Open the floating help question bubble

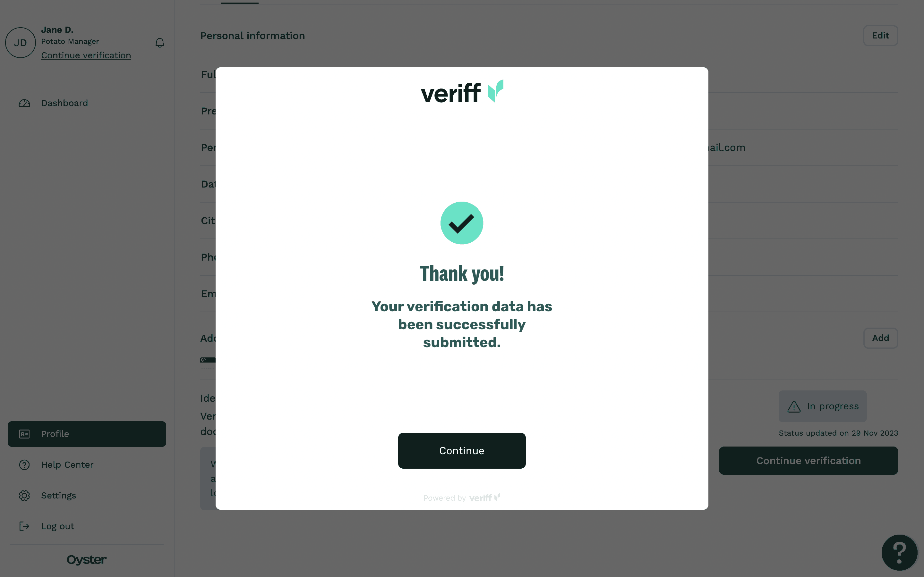click(899, 552)
